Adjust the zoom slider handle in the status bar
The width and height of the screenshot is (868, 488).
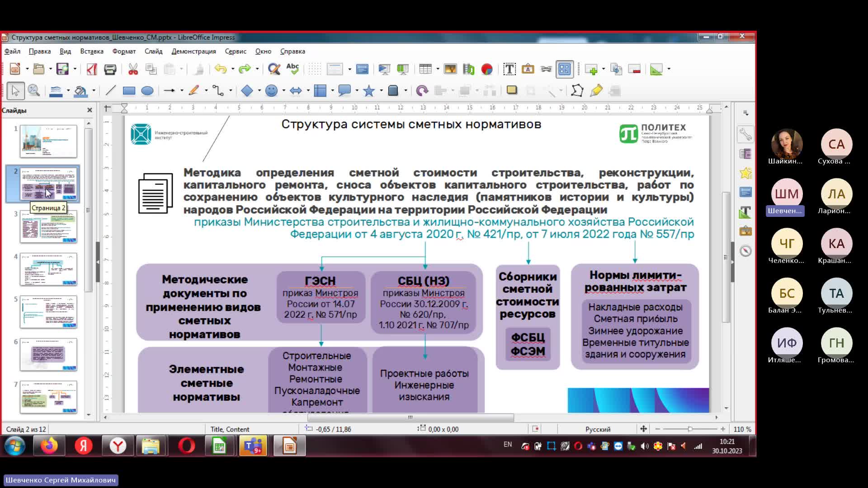coord(690,429)
